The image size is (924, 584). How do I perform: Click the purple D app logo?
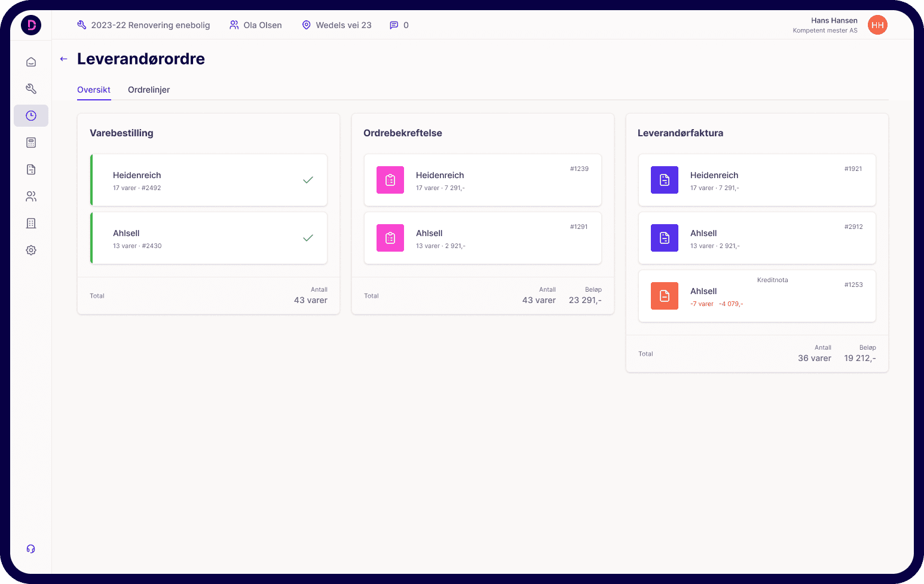[x=31, y=25]
